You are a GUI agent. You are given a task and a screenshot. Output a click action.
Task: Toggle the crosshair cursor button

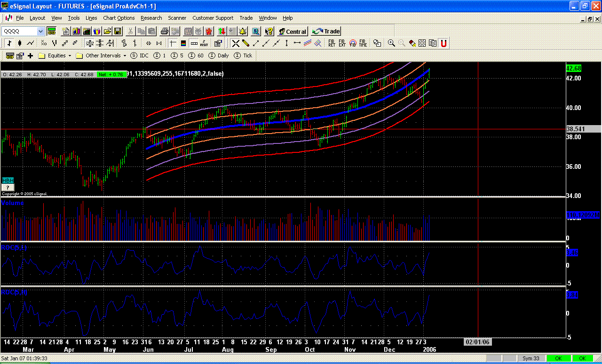pos(173,43)
